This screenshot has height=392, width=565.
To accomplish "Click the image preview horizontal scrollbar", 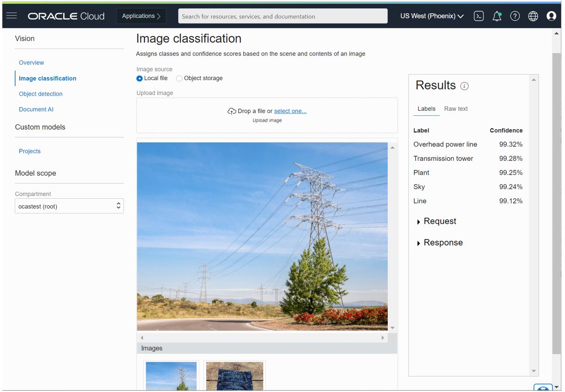I will (263, 338).
